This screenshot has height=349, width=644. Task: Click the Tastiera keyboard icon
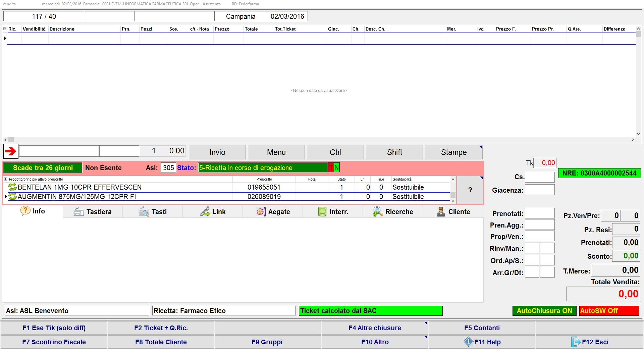pos(78,212)
